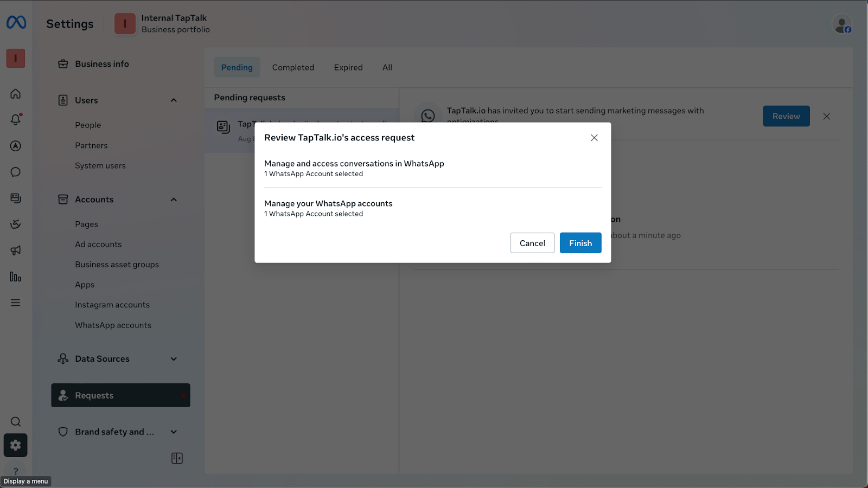The height and width of the screenshot is (488, 868).
Task: Expand the Data Sources section
Action: pyautogui.click(x=174, y=359)
